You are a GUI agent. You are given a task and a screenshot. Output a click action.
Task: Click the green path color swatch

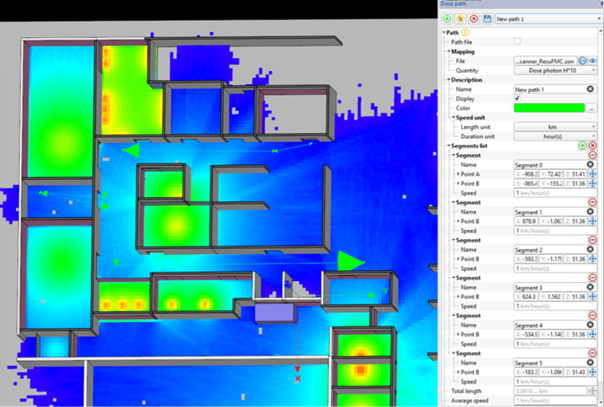click(x=548, y=108)
